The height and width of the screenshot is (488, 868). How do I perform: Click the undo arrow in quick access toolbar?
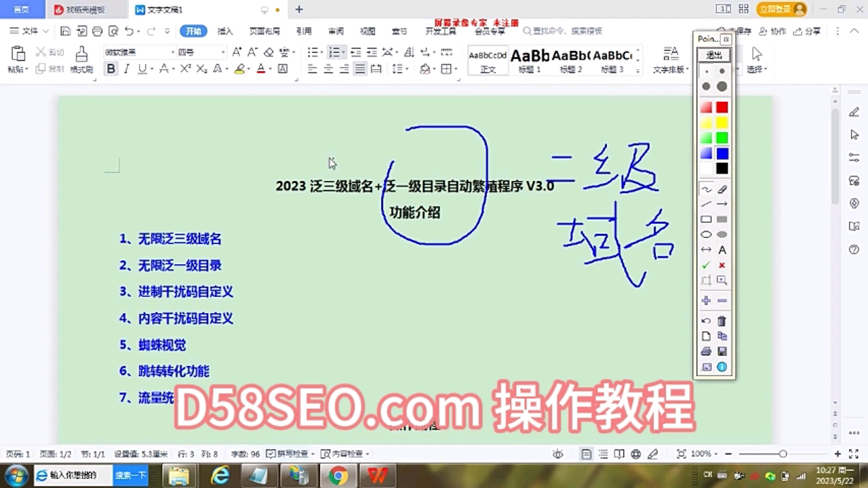(129, 31)
